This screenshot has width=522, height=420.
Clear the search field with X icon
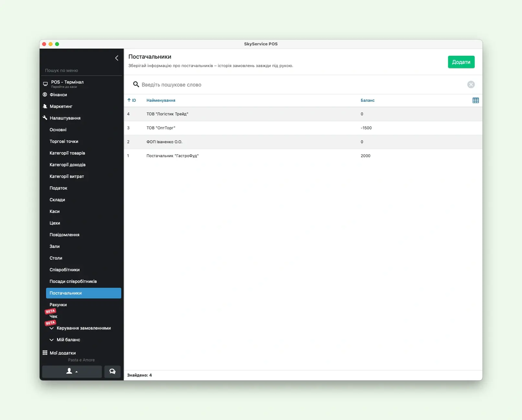[x=471, y=85]
